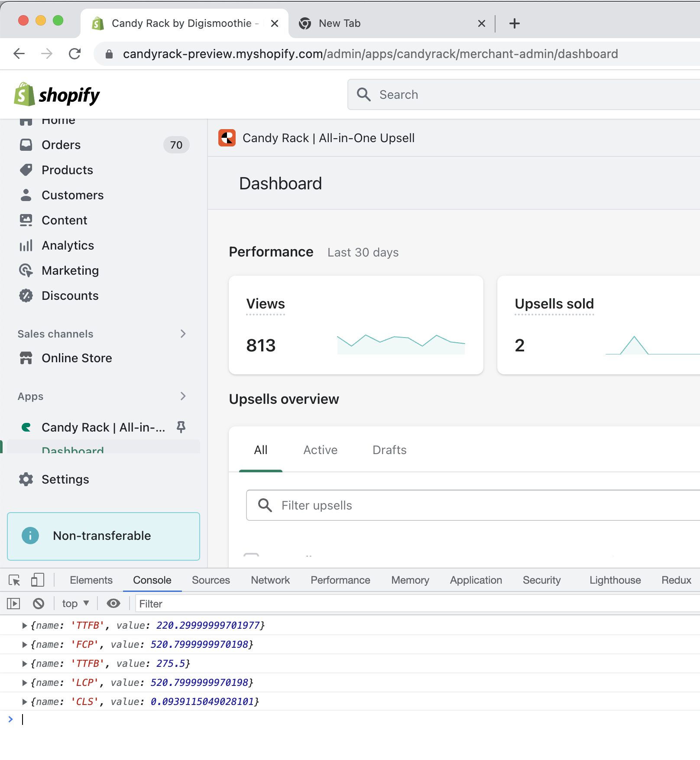Image resolution: width=700 pixels, height=760 pixels.
Task: Click the Products tag icon
Action: click(26, 170)
